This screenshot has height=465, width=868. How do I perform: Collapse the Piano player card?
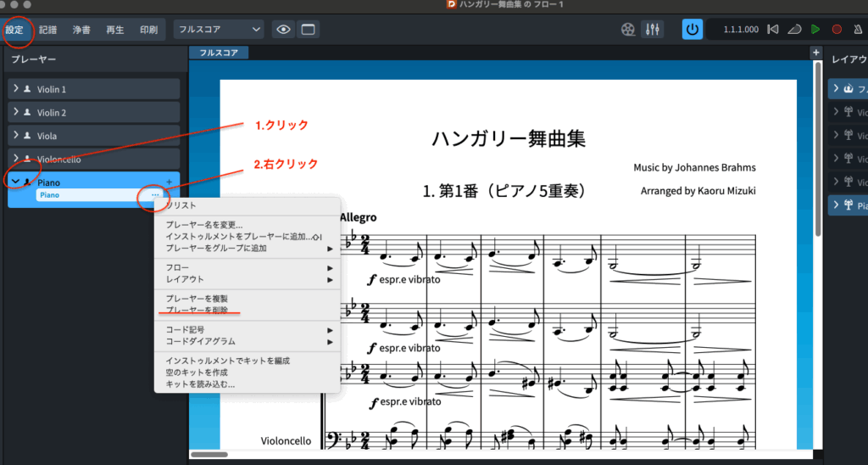point(16,182)
